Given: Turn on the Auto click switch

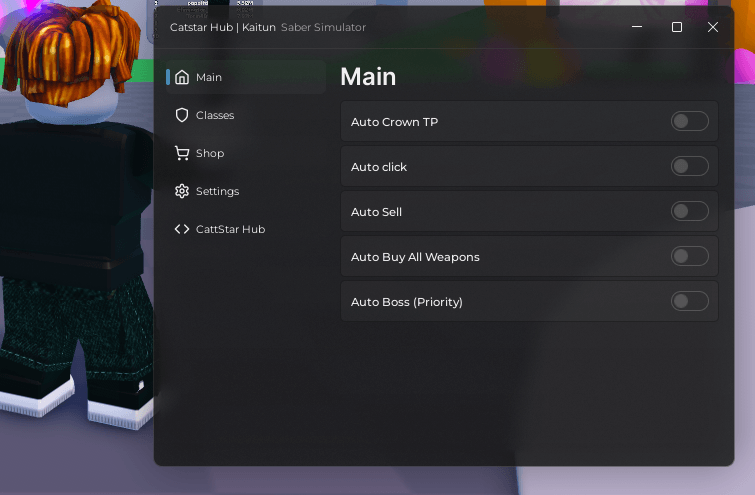Looking at the screenshot, I should point(690,166).
